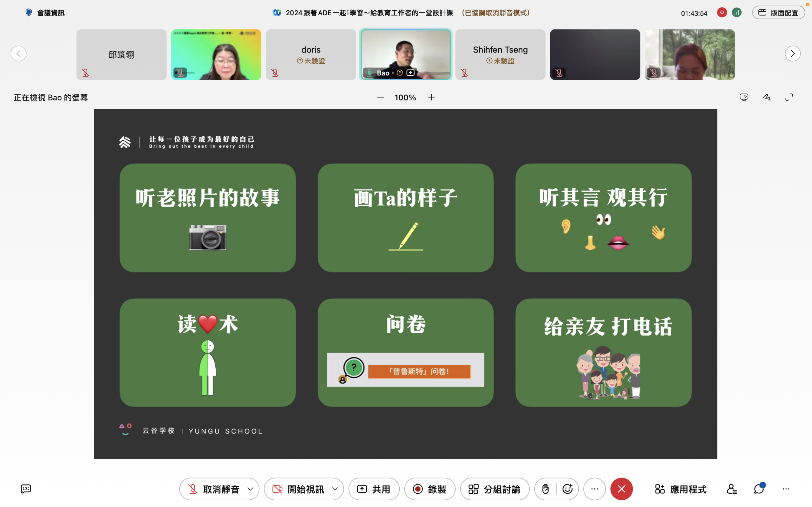Screen dimensions: 812x507
Task: Click the raise hand icon
Action: pos(545,489)
